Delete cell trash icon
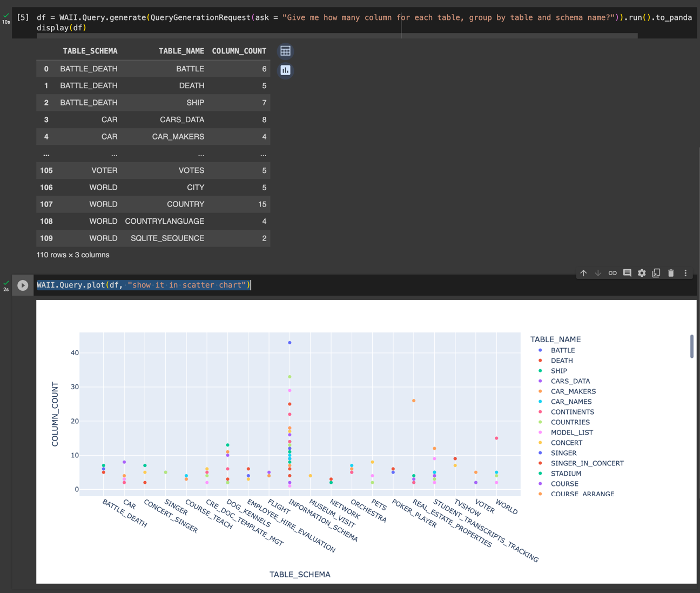Image resolution: width=700 pixels, height=593 pixels. pos(671,273)
